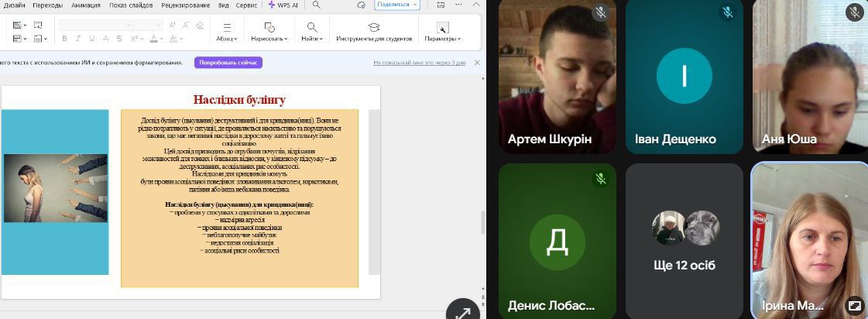The image size is (868, 319).
Task: Open Инструменты для студентов tools
Action: coord(373,32)
